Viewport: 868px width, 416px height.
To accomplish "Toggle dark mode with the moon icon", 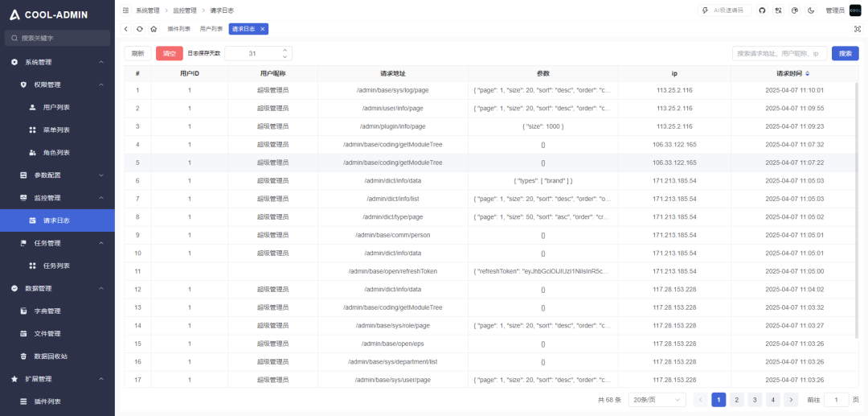I will (810, 10).
